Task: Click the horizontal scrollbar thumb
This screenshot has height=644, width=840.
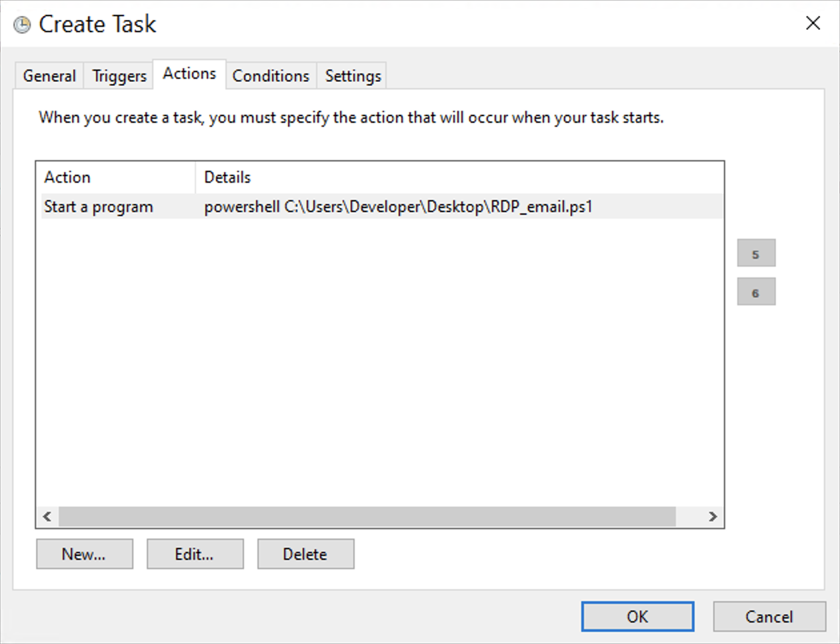Action: coord(367,517)
